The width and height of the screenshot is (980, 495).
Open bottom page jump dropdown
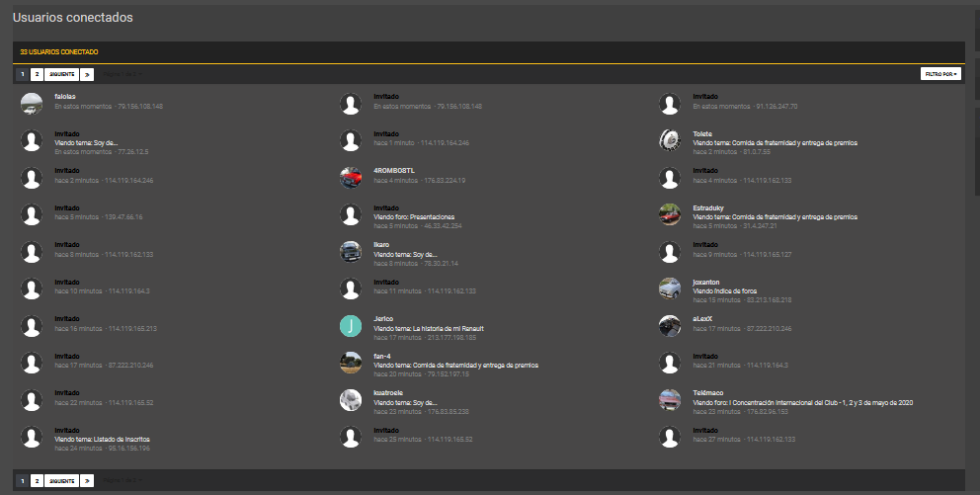[x=122, y=480]
